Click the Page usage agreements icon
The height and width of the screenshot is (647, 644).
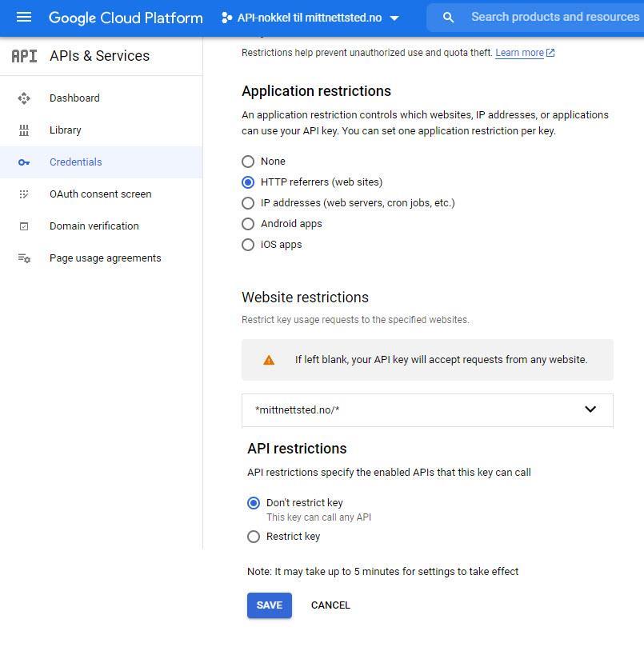[x=24, y=258]
